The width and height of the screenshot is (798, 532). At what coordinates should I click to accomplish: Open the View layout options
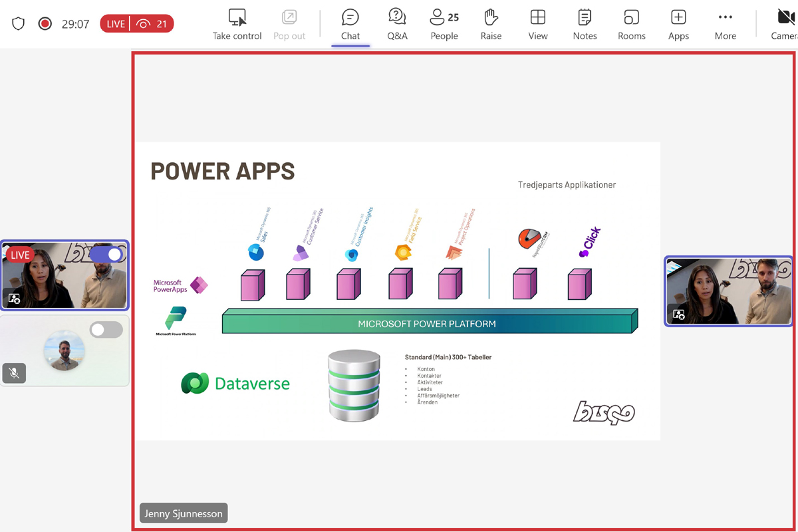(537, 25)
